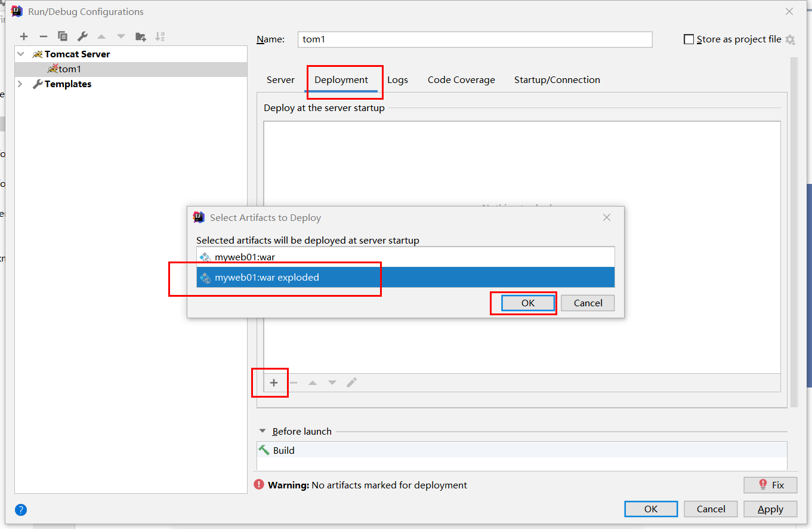Viewport: 812px width, 529px height.
Task: Open the Logs tab
Action: pos(397,80)
